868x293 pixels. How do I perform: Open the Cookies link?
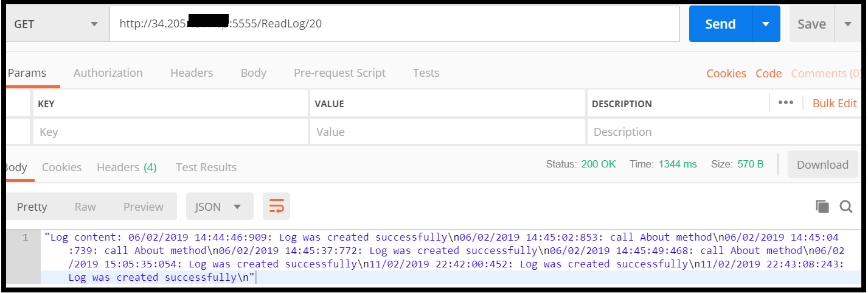coord(726,74)
